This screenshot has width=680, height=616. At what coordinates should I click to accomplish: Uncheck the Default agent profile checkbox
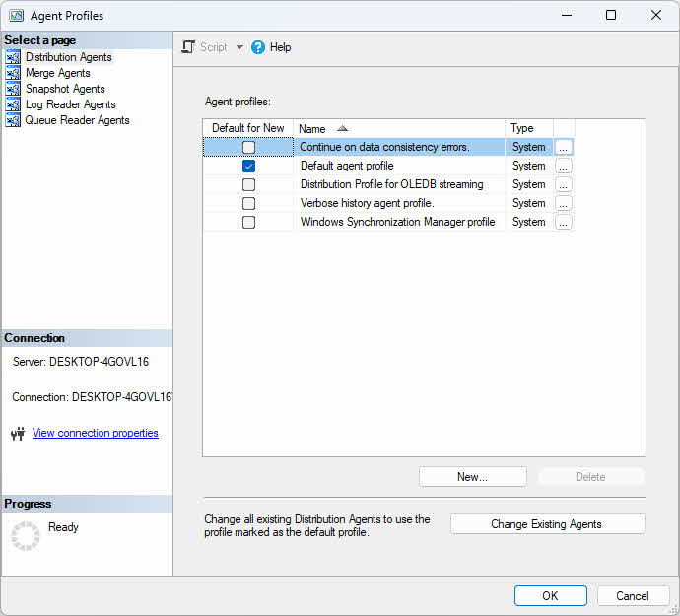[x=248, y=166]
